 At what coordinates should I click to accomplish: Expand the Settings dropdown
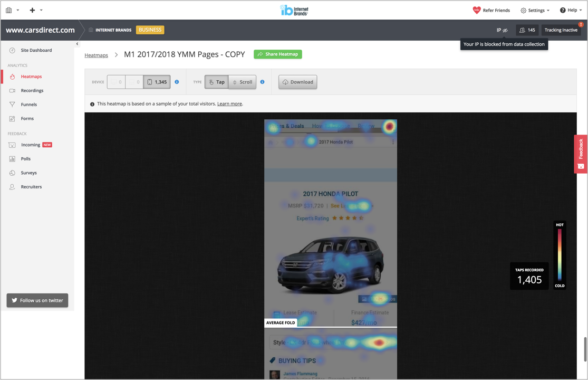point(535,10)
